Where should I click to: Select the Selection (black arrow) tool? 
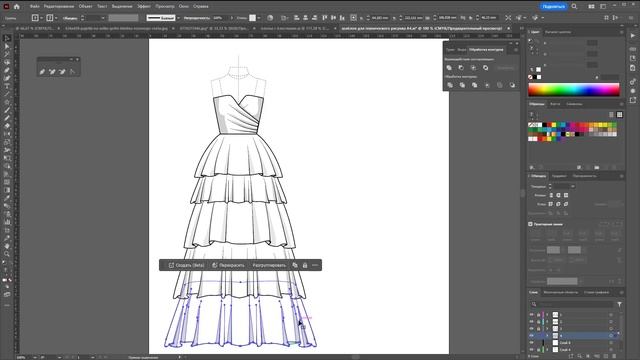pyautogui.click(x=7, y=38)
